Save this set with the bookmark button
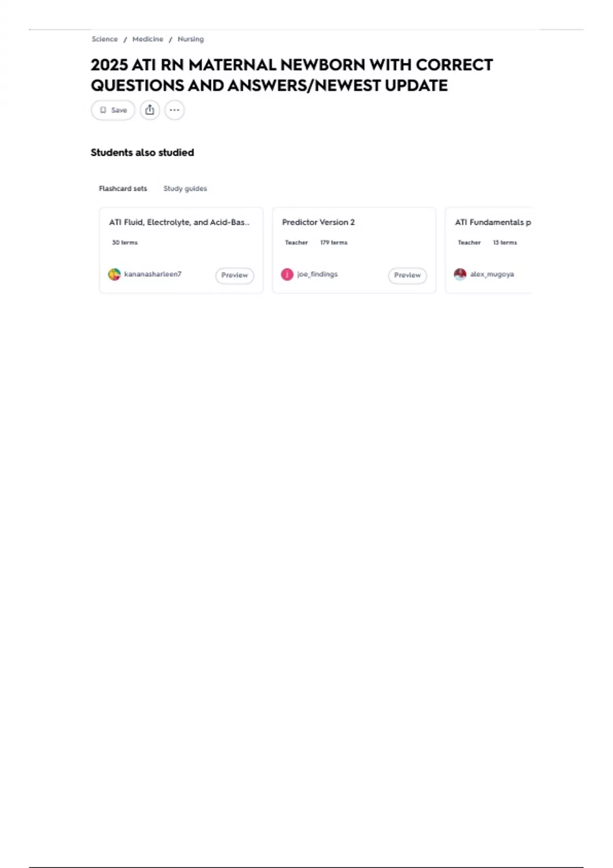This screenshot has width=613, height=868. pyautogui.click(x=113, y=110)
